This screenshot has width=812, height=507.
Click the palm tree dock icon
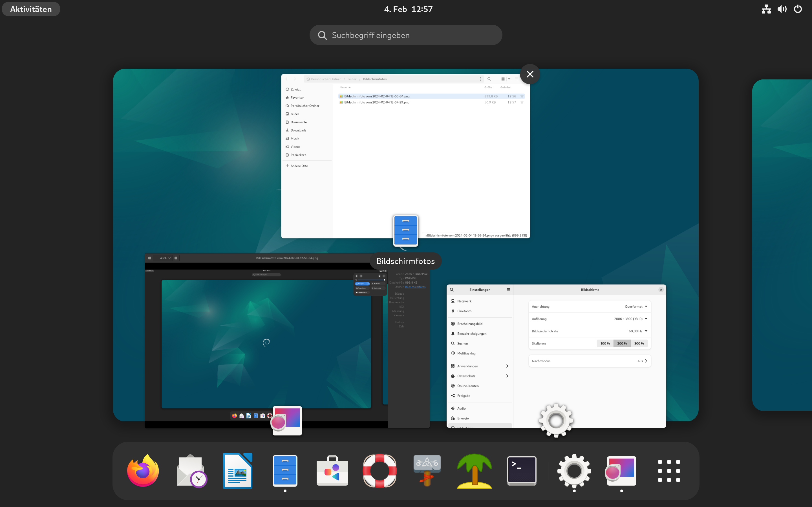coord(474,470)
